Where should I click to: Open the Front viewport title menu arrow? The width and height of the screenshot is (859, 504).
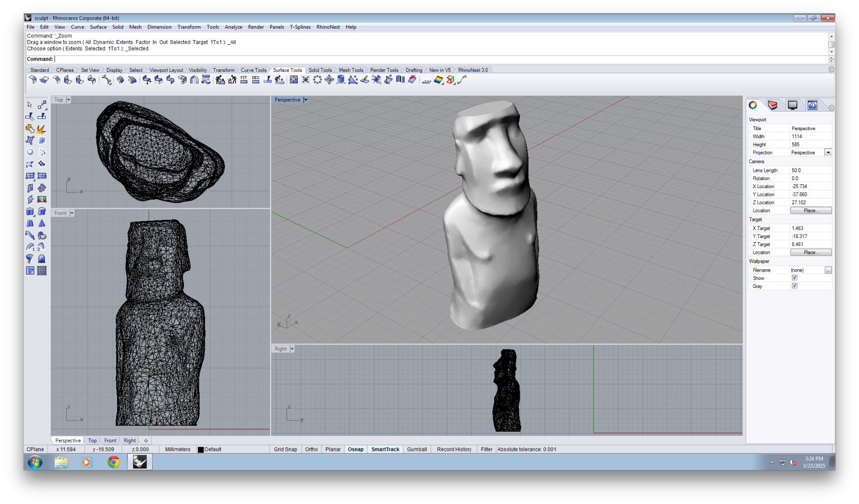tap(72, 213)
